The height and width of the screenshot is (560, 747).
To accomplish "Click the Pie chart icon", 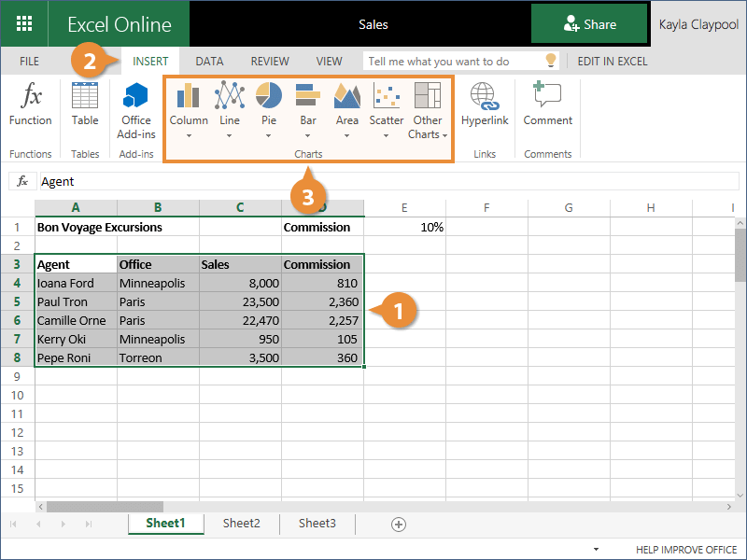I will pos(269,96).
